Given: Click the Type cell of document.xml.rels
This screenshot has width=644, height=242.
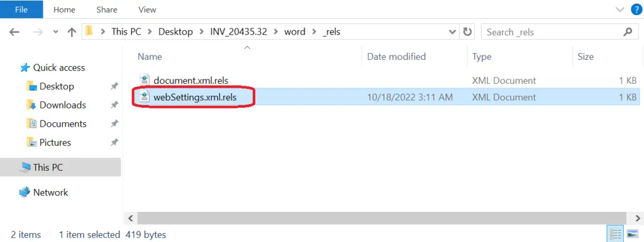Looking at the screenshot, I should 504,80.
